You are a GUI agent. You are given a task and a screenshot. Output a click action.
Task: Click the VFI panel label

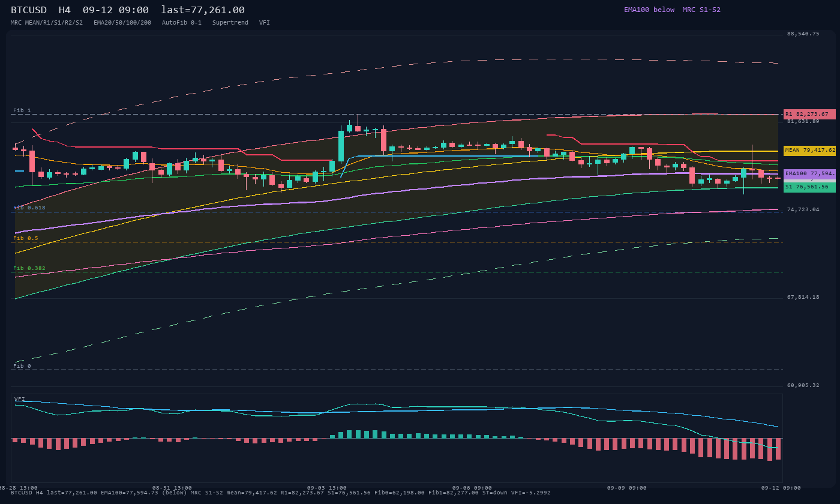coord(20,399)
